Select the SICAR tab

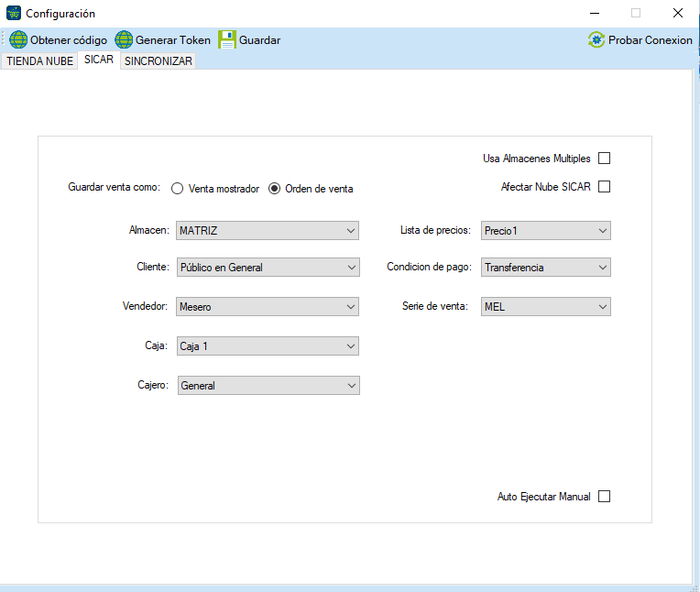99,60
